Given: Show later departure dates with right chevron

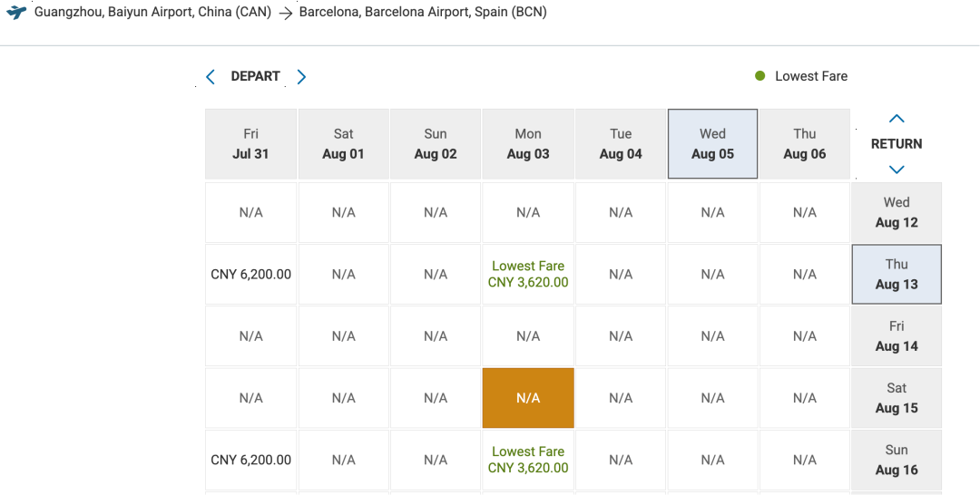Looking at the screenshot, I should [301, 77].
